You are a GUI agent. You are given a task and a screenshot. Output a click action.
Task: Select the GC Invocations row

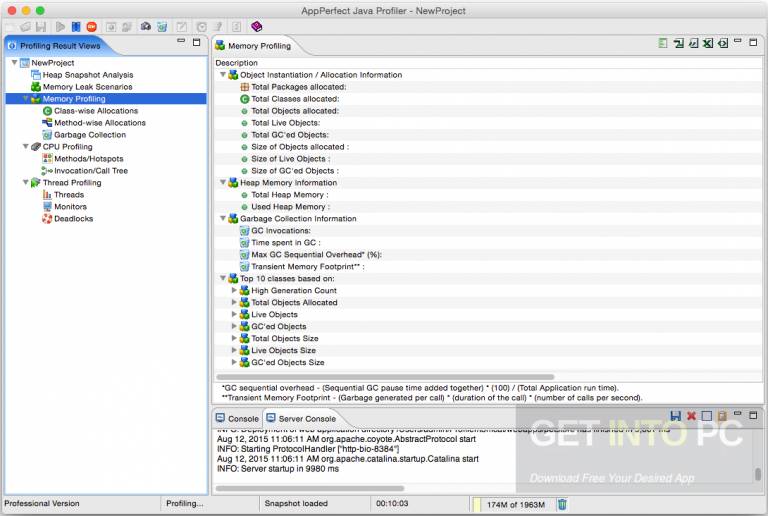(487, 231)
